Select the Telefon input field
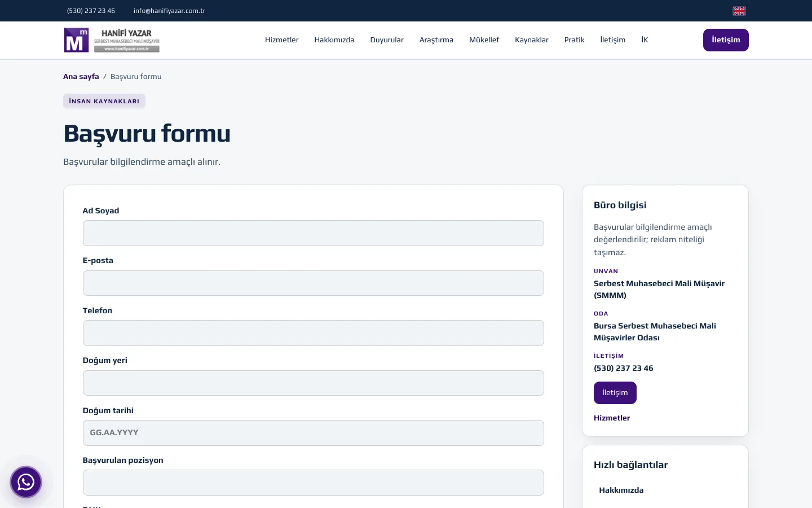Viewport: 812px width, 508px height. [x=314, y=333]
